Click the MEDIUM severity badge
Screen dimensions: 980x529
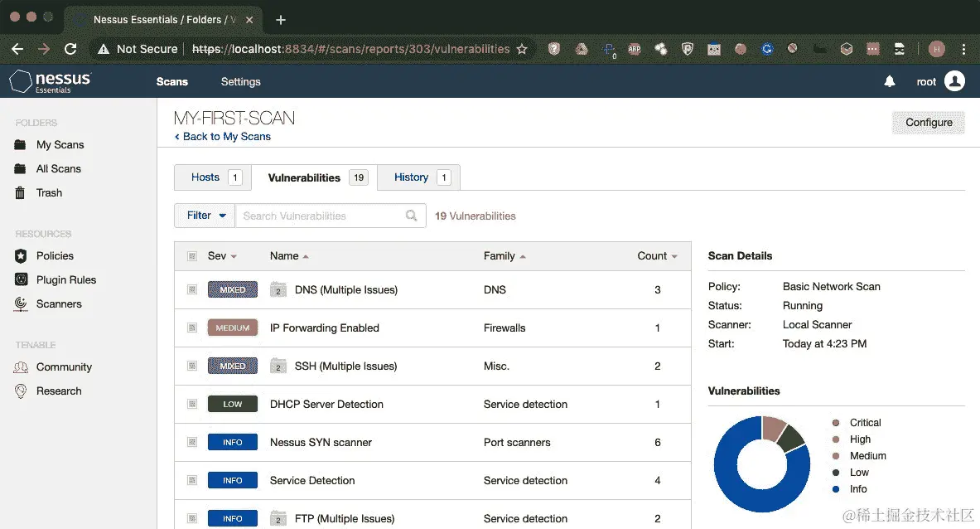tap(233, 328)
